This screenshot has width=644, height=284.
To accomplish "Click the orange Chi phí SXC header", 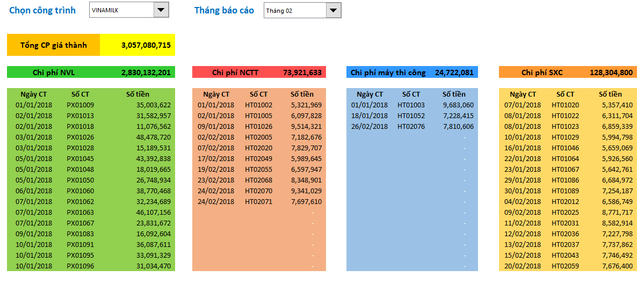I will tap(541, 72).
